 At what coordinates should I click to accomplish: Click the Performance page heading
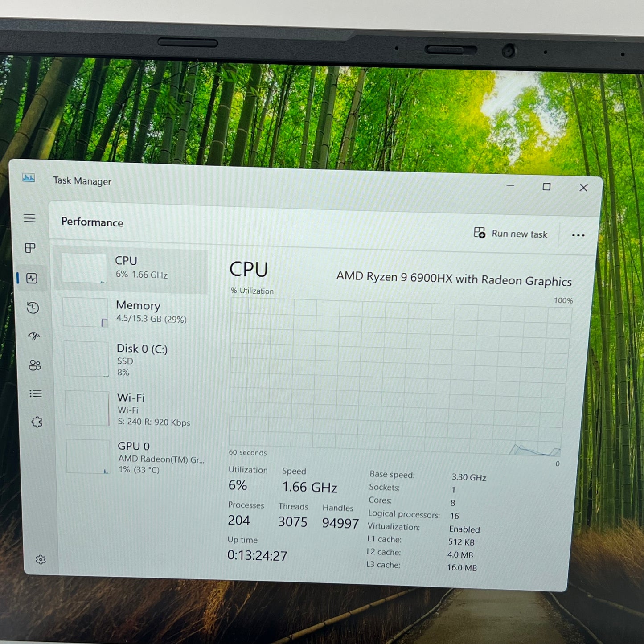[x=92, y=222]
